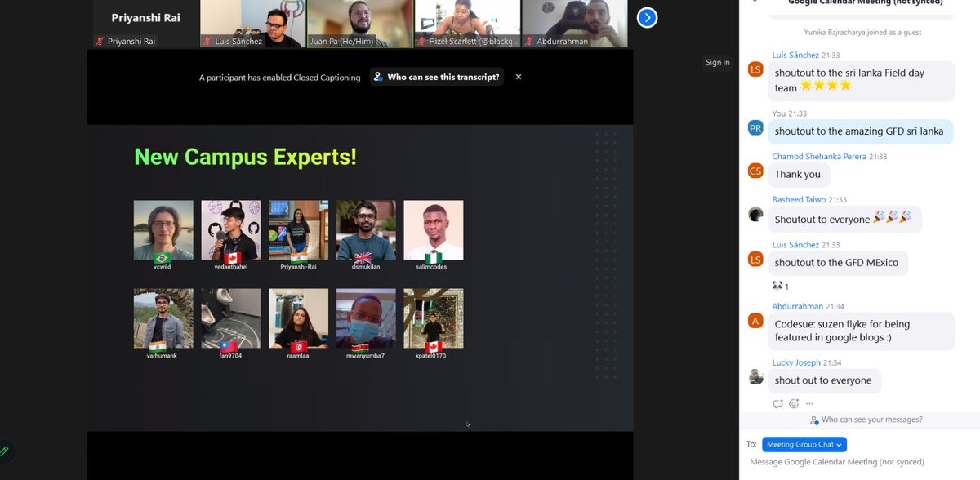The height and width of the screenshot is (480, 980).
Task: Click sender name Chamod Shehanka Perera
Action: 819,157
